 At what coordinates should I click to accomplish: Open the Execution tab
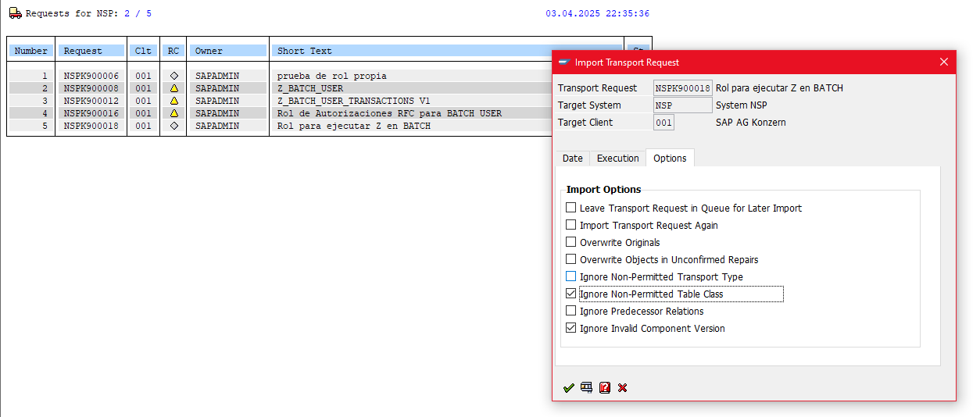(618, 158)
